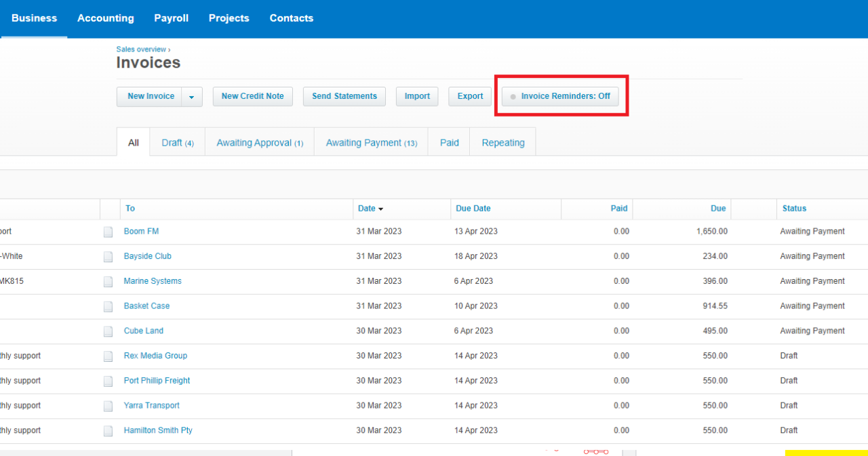868x456 pixels.
Task: Select the attachment icon for Basket Case
Action: [108, 306]
